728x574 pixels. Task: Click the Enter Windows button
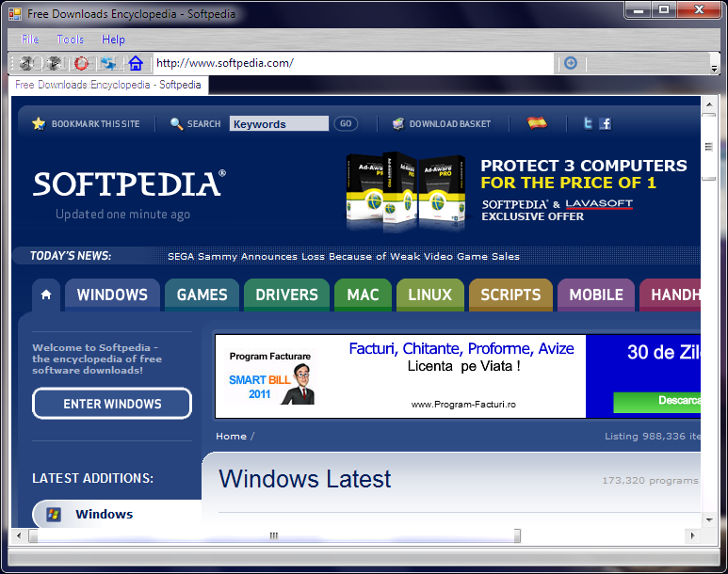(x=112, y=404)
